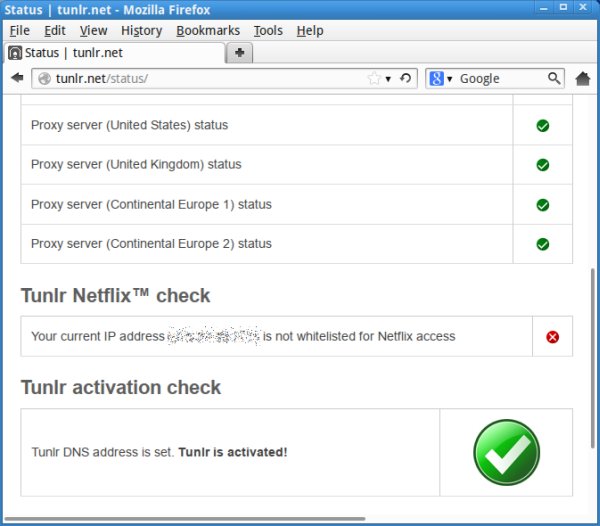
Task: Click the search magnifier icon
Action: tap(554, 78)
